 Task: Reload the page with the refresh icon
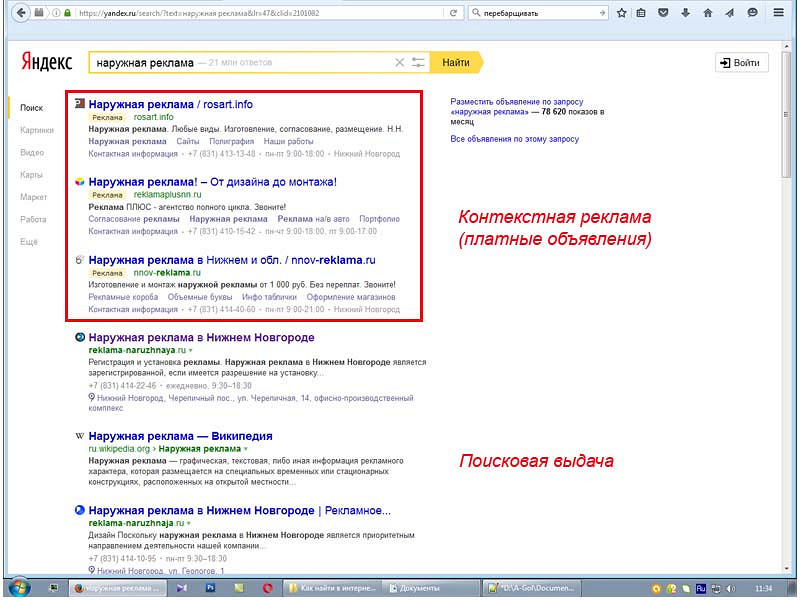click(x=453, y=13)
